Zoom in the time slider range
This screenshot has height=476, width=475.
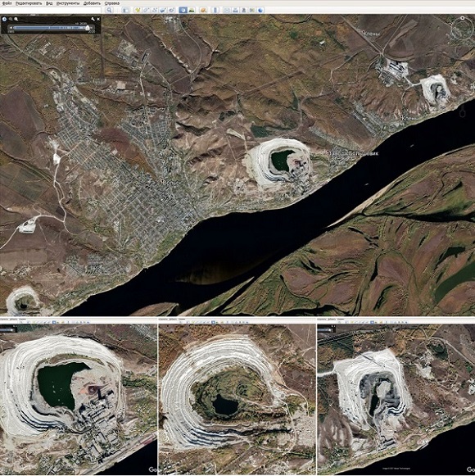click(x=16, y=19)
